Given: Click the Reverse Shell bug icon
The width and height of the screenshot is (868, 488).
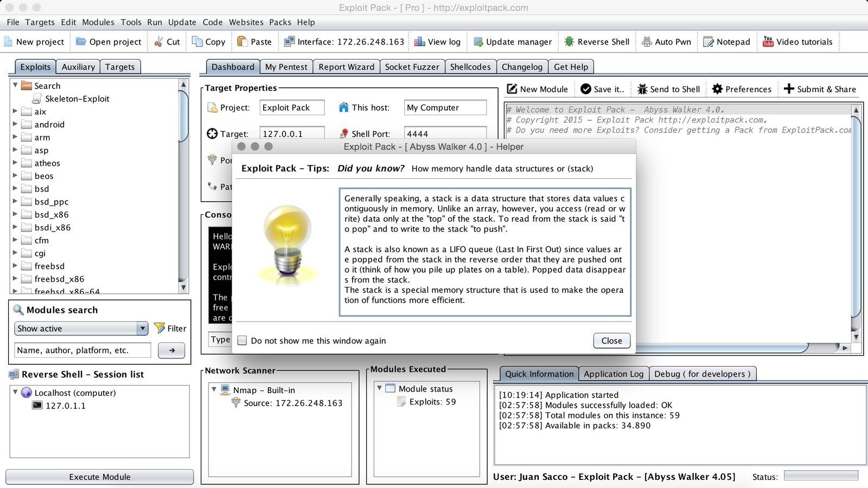Looking at the screenshot, I should (x=569, y=42).
